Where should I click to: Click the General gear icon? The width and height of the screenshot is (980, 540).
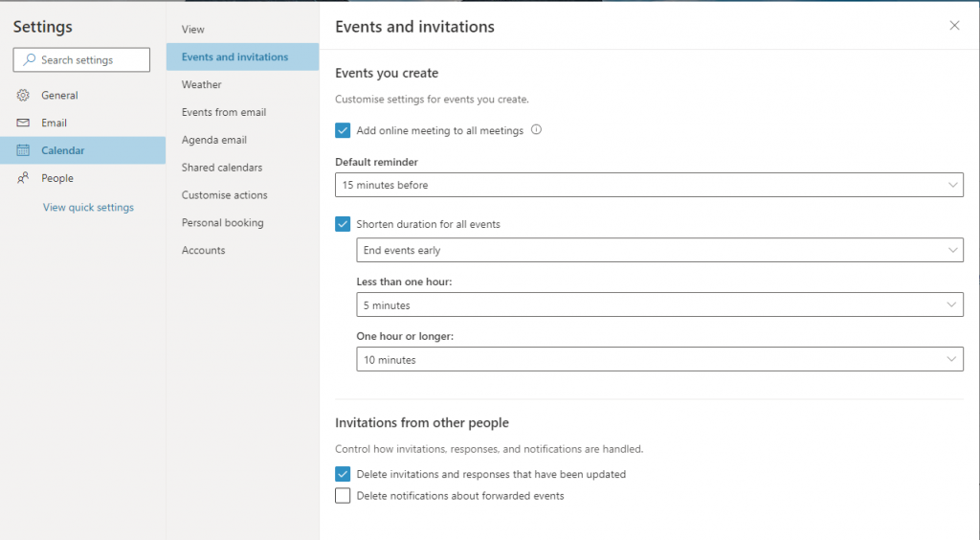23,95
